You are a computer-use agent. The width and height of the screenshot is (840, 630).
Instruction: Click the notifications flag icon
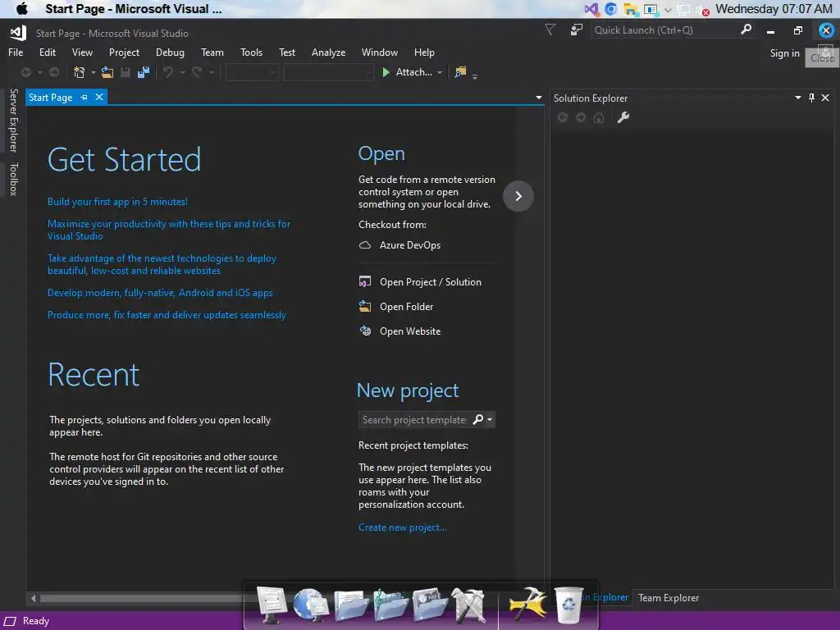(550, 30)
